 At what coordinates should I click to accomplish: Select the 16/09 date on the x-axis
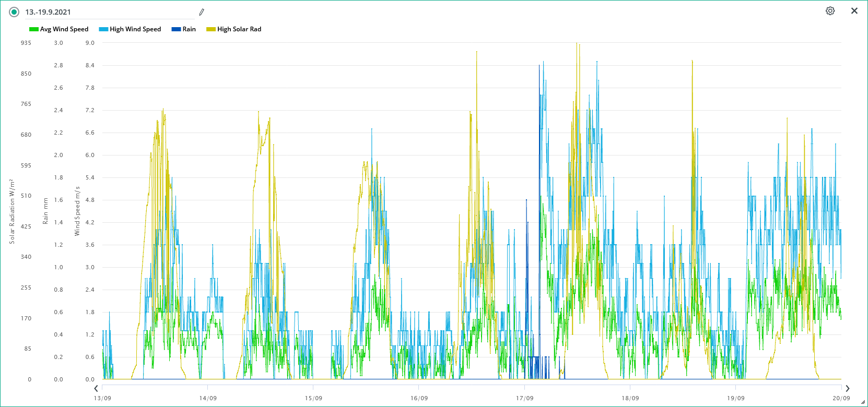coord(419,398)
